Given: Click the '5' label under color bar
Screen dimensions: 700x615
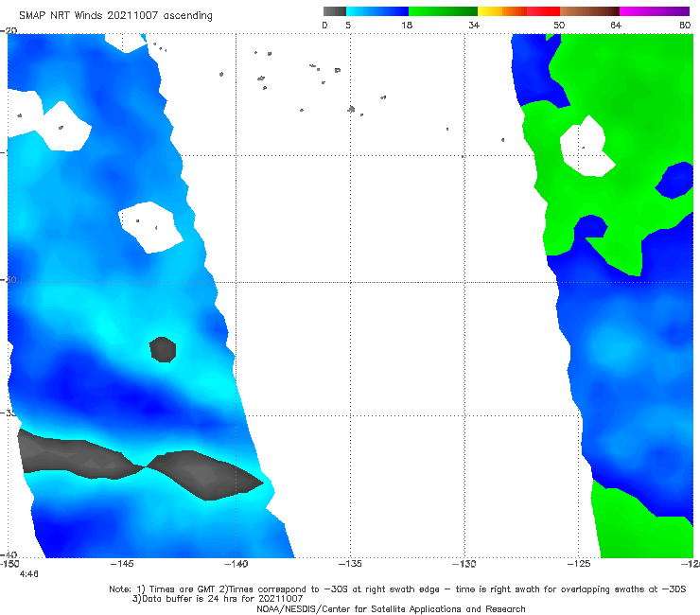Looking at the screenshot, I should (x=348, y=25).
